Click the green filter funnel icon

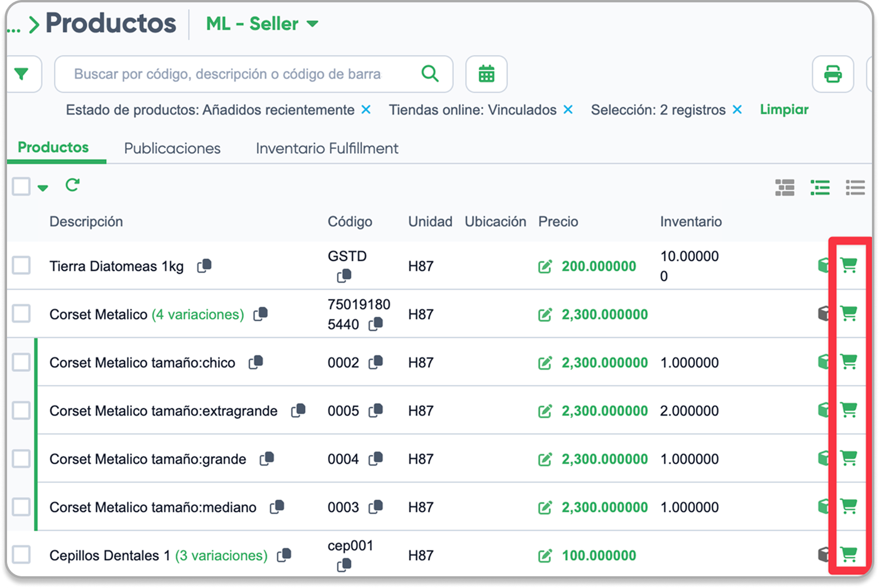22,74
